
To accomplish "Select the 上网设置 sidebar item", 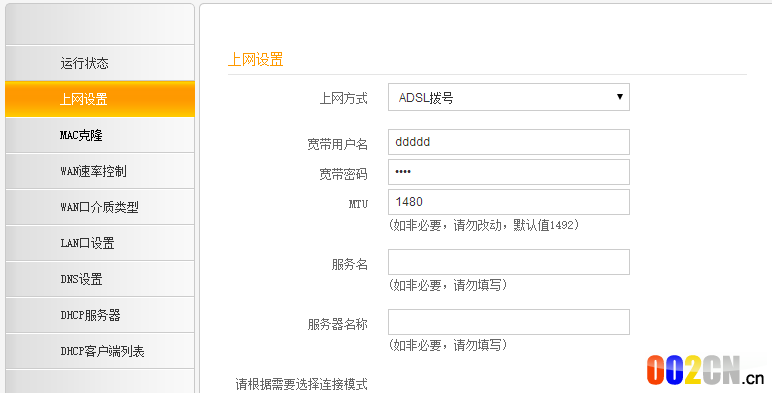I will click(100, 99).
